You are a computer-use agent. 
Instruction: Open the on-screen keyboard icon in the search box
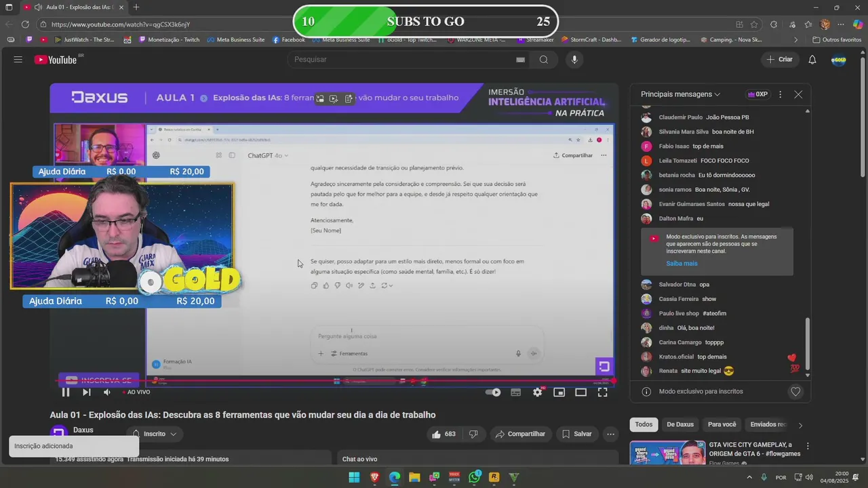tap(520, 60)
